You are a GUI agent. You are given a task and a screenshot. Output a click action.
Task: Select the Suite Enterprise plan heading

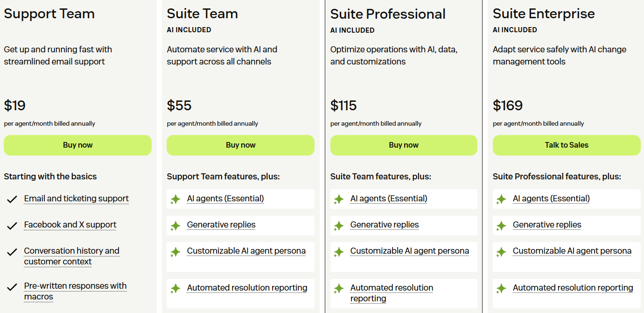pos(544,14)
